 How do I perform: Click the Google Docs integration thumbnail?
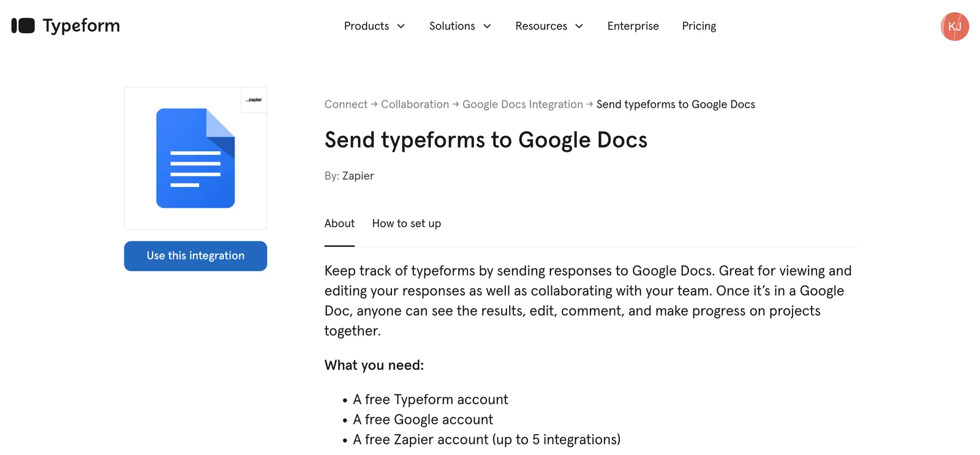(195, 158)
